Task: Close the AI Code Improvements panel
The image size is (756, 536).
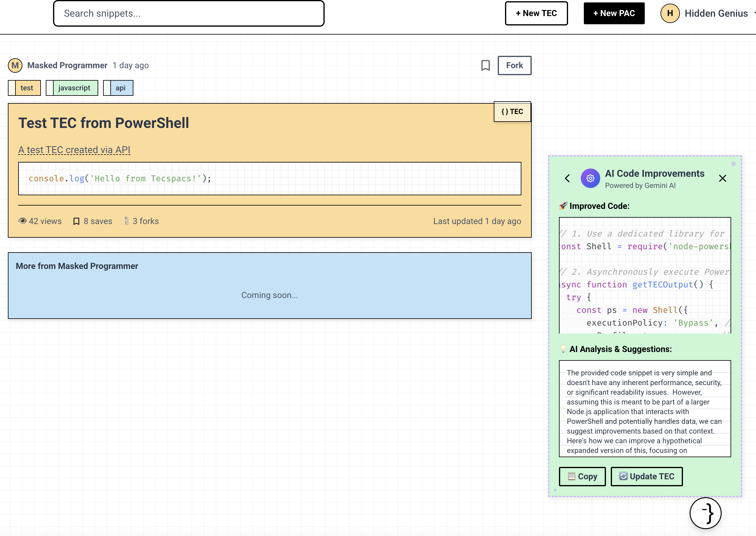Action: coord(722,178)
